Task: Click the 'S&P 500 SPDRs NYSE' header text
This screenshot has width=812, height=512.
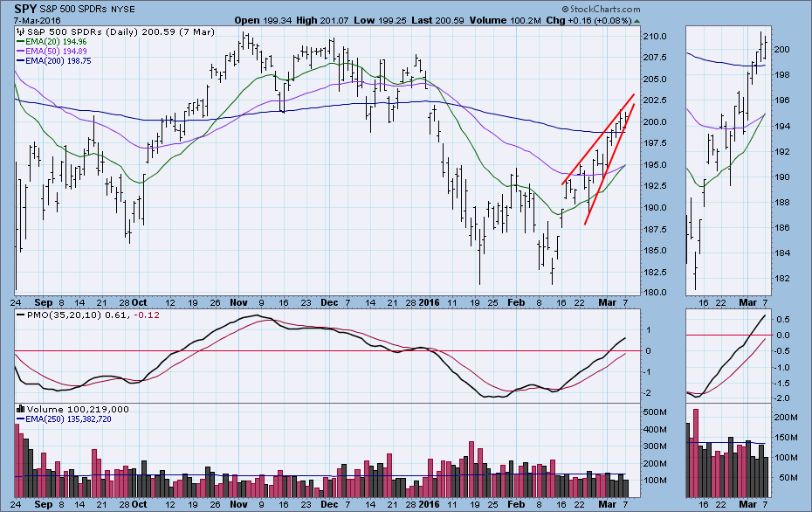Action: click(87, 10)
